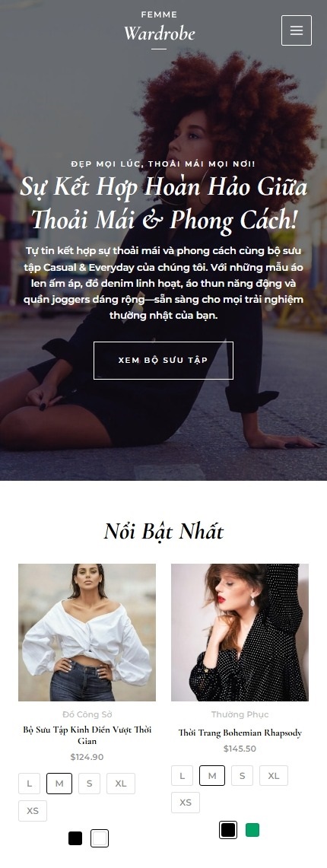Select size XL for Bohemian Rhapsody
This screenshot has width=327, height=868.
[273, 776]
